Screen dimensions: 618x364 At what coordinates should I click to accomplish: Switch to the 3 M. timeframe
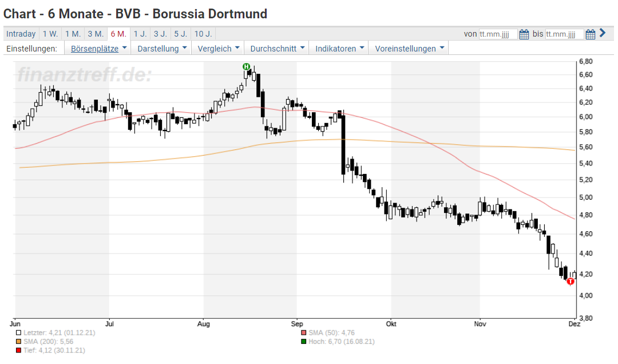tap(96, 34)
